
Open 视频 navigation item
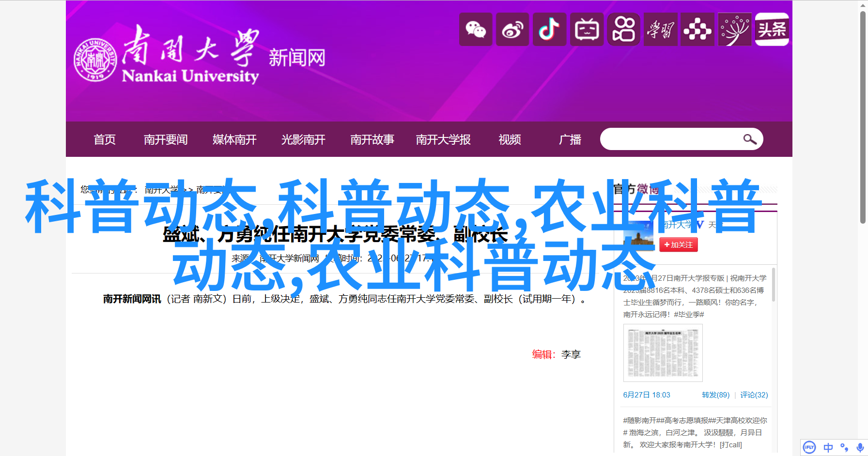click(x=510, y=139)
